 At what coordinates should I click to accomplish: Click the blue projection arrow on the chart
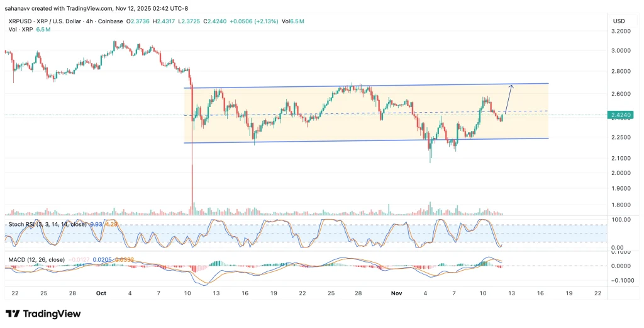click(509, 99)
